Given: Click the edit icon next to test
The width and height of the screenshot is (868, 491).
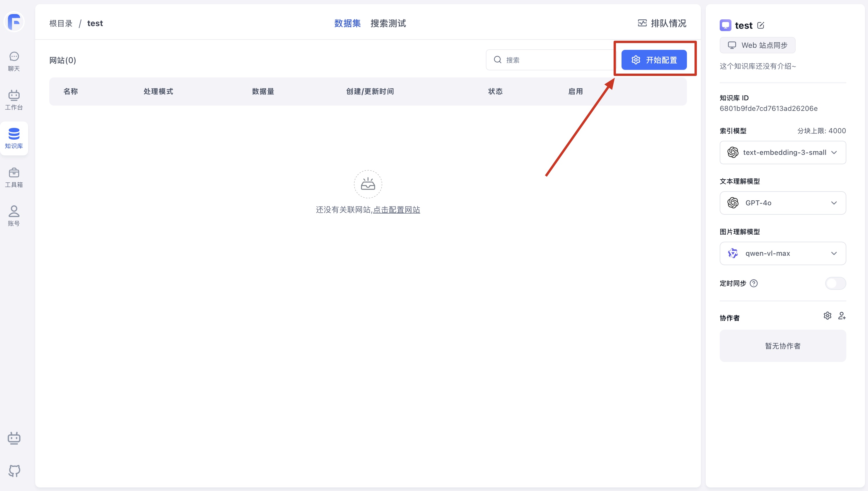Looking at the screenshot, I should point(760,26).
